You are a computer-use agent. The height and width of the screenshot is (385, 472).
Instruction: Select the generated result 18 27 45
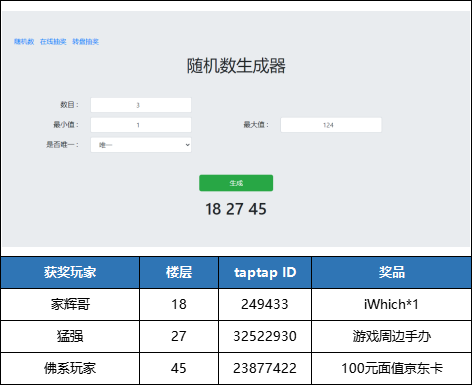pos(236,209)
